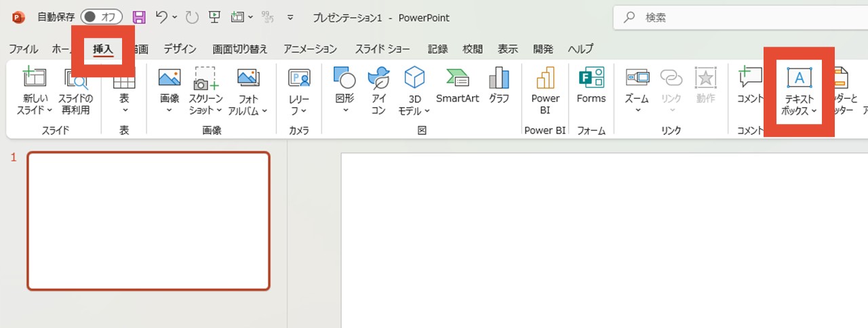Click the フォトアルバム icon
Screen dimensions: 868x328
[248, 79]
